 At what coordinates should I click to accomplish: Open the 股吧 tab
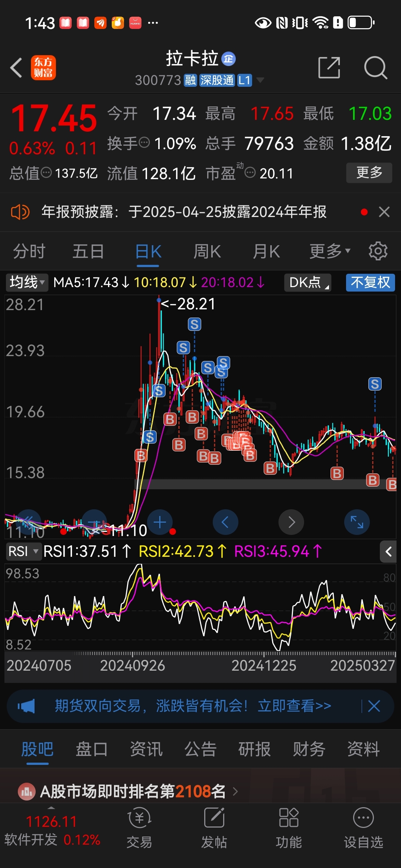coord(38,749)
